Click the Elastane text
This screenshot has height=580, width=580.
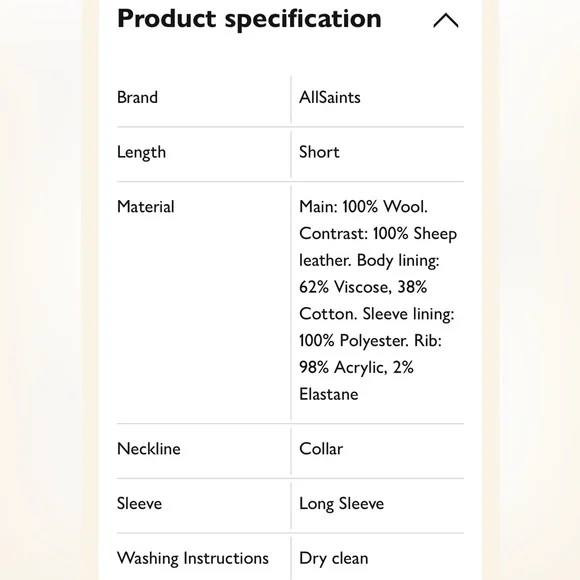pos(328,394)
